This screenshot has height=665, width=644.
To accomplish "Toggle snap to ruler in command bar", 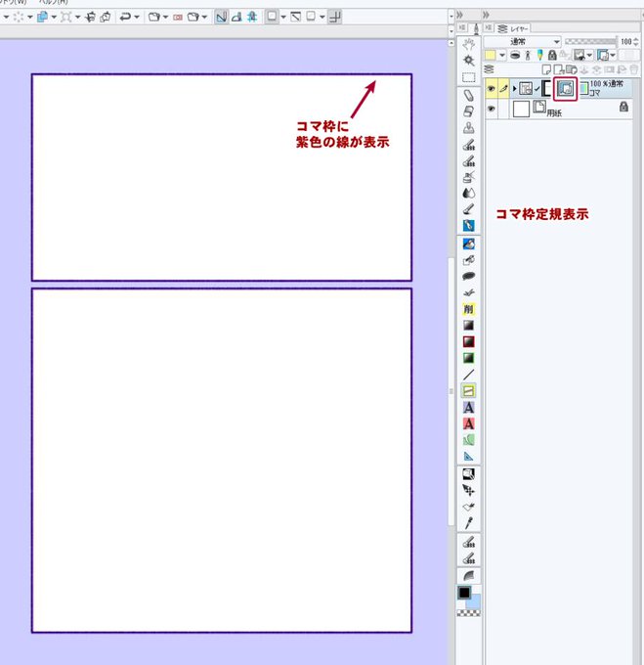I will tap(221, 17).
